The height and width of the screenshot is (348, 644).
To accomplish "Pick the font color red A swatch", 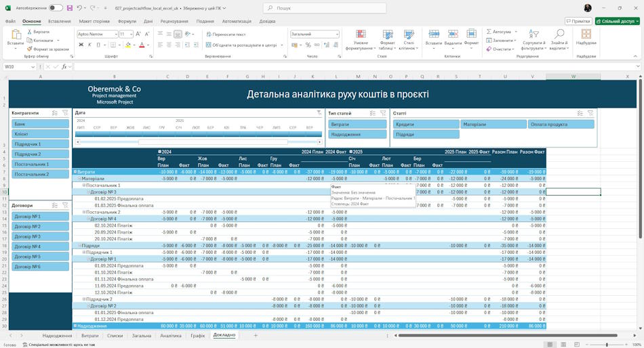I will coord(142,45).
